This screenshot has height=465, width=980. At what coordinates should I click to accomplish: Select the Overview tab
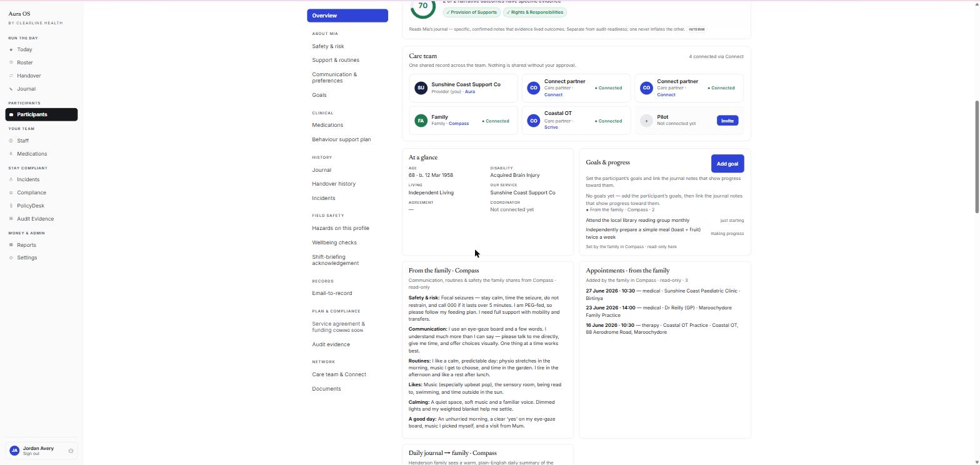(347, 16)
